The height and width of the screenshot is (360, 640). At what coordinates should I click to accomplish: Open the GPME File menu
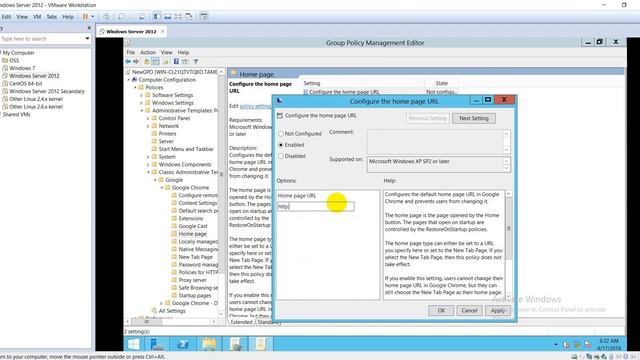pyautogui.click(x=131, y=53)
